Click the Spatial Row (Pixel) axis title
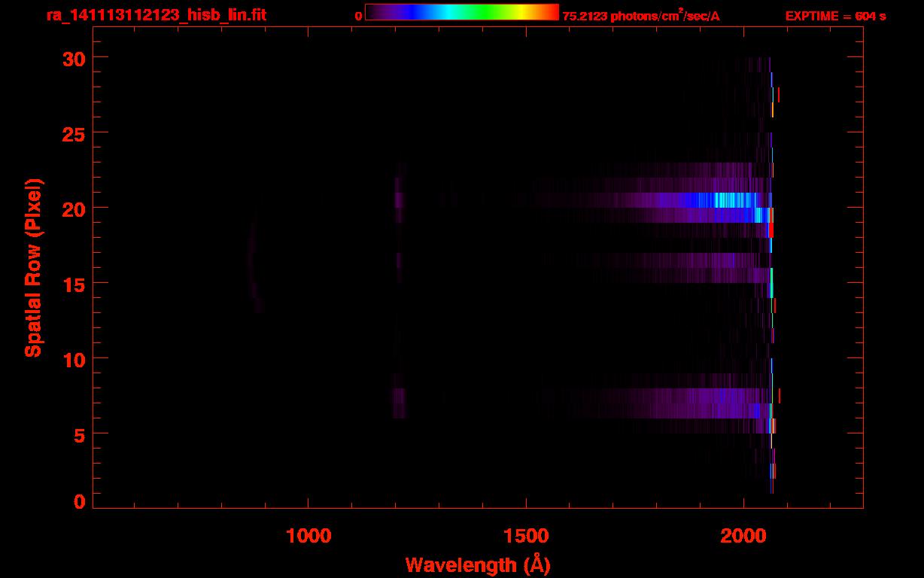The image size is (924, 578). (x=34, y=267)
